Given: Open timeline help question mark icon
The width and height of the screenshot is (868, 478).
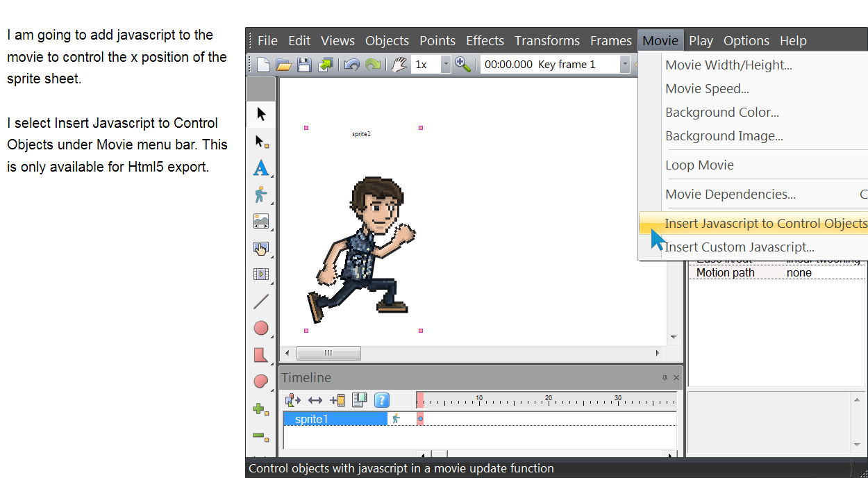Looking at the screenshot, I should pos(382,400).
